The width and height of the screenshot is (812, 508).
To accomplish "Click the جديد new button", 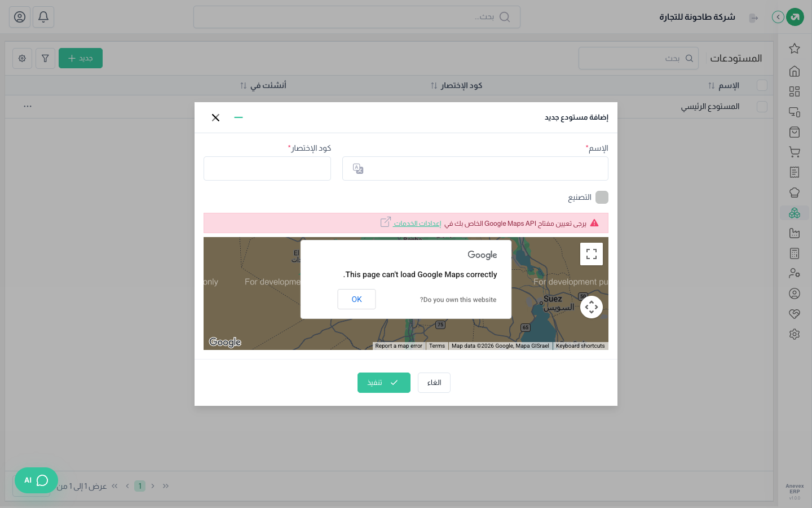I will 81,58.
